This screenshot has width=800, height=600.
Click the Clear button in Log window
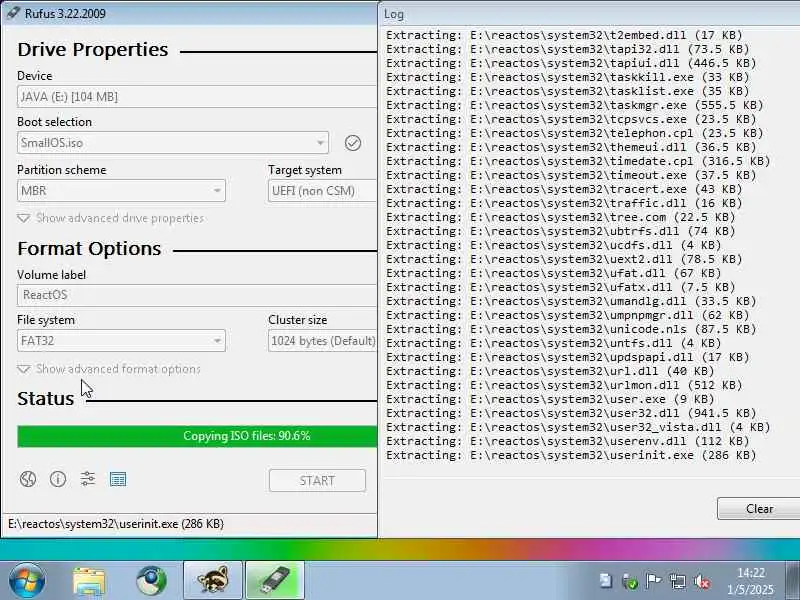click(x=759, y=509)
